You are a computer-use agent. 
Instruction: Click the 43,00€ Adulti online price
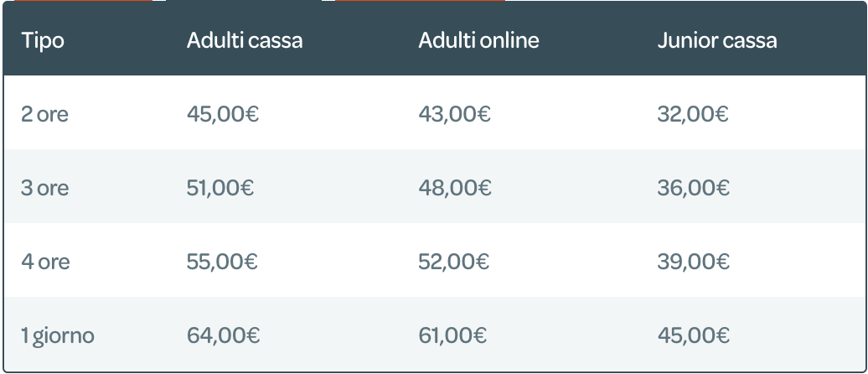[x=454, y=114]
